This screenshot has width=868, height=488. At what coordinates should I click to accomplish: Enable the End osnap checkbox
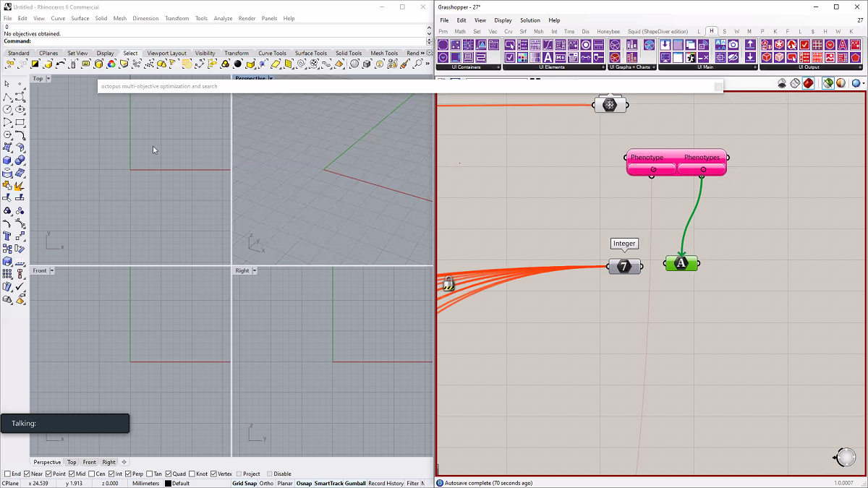coord(8,474)
